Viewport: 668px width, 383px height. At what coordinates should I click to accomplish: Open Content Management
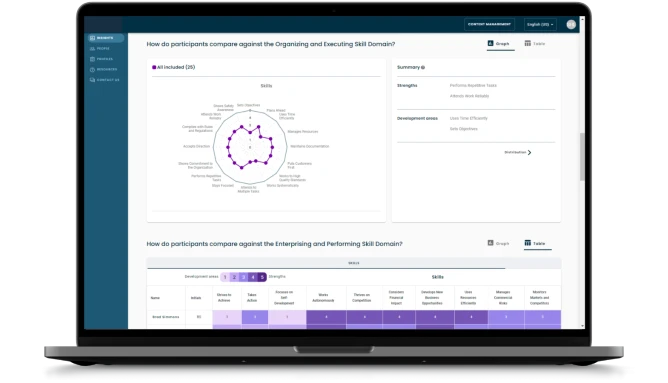(489, 24)
